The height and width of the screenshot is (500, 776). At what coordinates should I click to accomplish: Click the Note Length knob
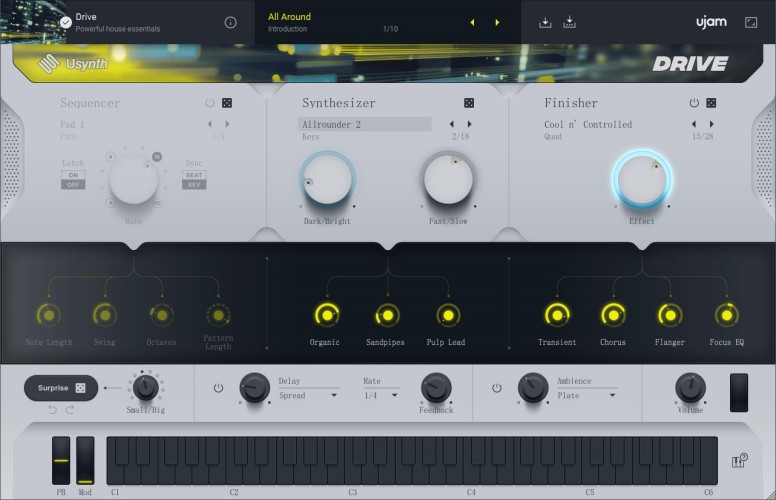click(48, 315)
